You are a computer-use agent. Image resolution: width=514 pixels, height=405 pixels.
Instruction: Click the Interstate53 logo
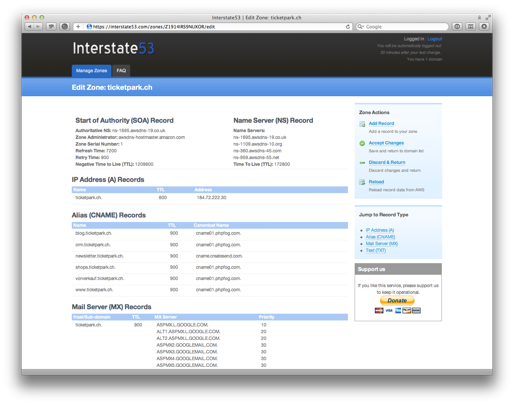click(x=113, y=48)
